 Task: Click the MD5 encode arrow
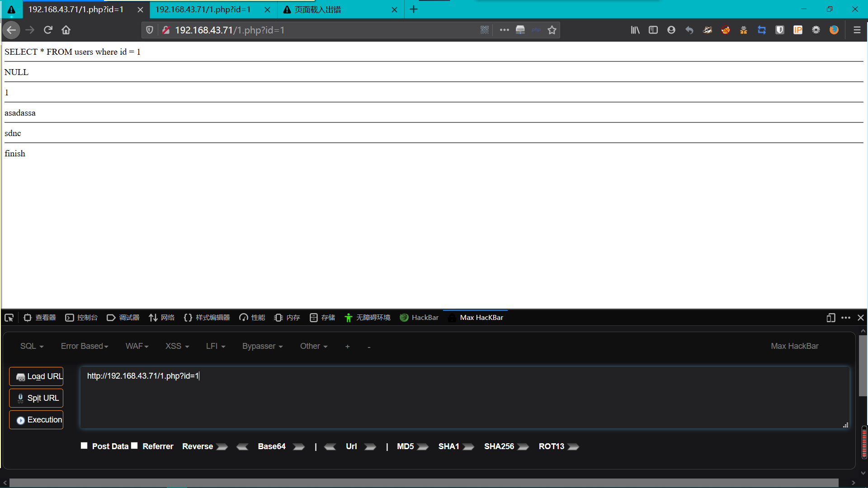[423, 446]
